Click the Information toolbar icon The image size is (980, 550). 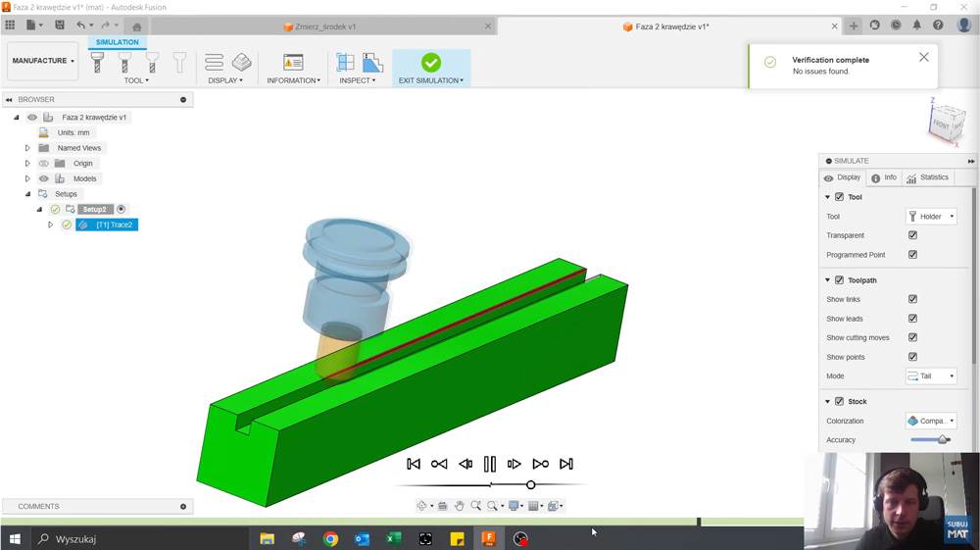[293, 63]
